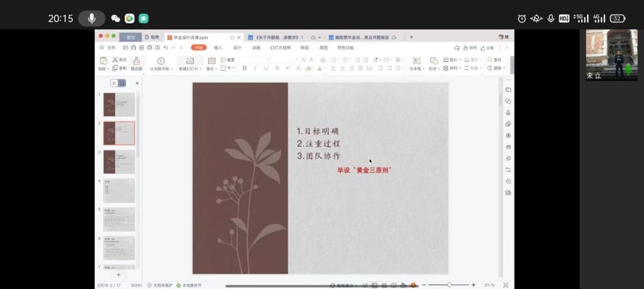Image resolution: width=644 pixels, height=289 pixels.
Task: Toggle Italic text formatting
Action: (255, 68)
